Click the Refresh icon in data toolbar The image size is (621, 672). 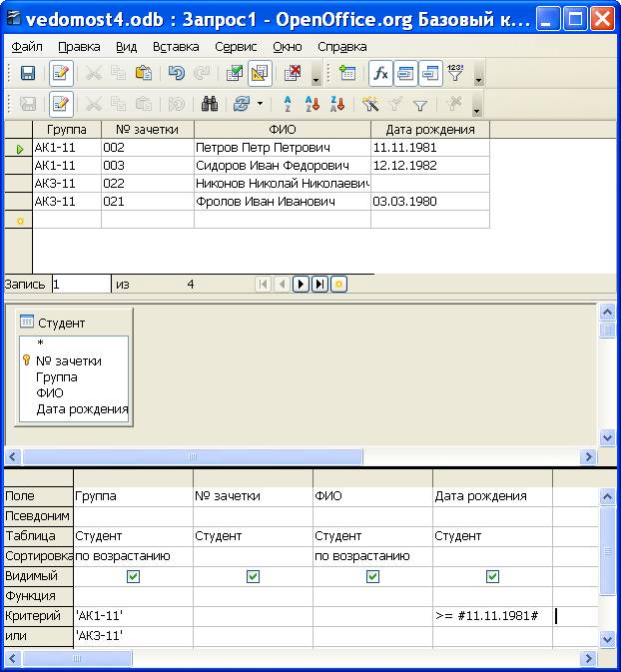click(x=241, y=104)
